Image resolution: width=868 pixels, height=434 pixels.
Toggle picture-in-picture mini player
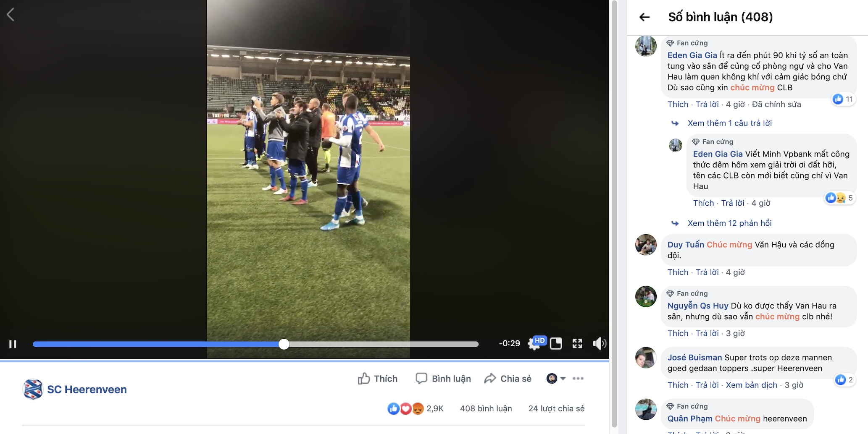tap(556, 344)
